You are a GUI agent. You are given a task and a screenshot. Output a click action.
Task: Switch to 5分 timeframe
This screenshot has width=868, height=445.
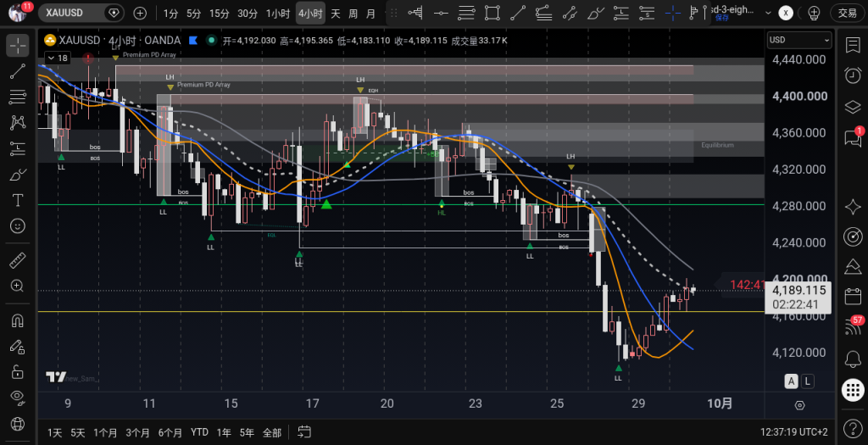coord(194,14)
